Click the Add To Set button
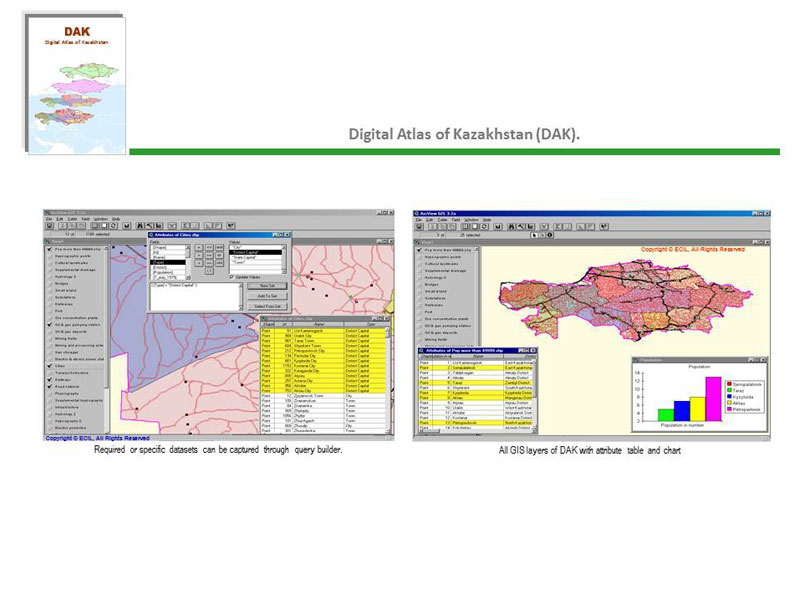The width and height of the screenshot is (800, 600). click(267, 295)
